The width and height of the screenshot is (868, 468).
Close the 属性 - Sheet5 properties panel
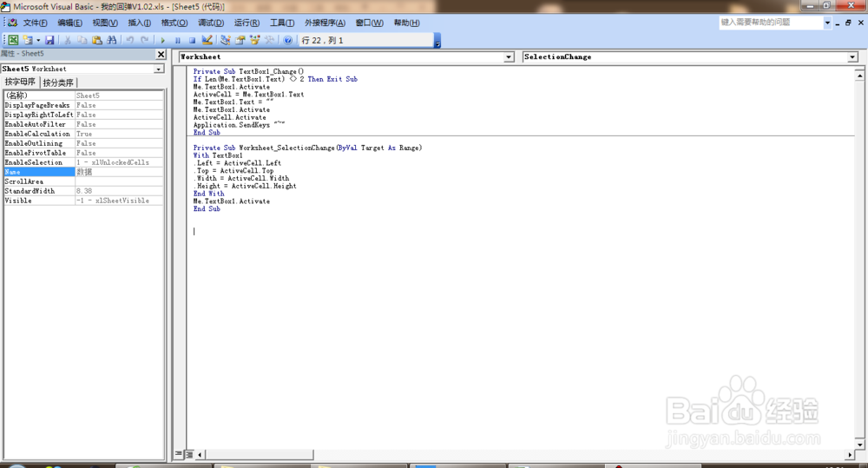(161, 54)
